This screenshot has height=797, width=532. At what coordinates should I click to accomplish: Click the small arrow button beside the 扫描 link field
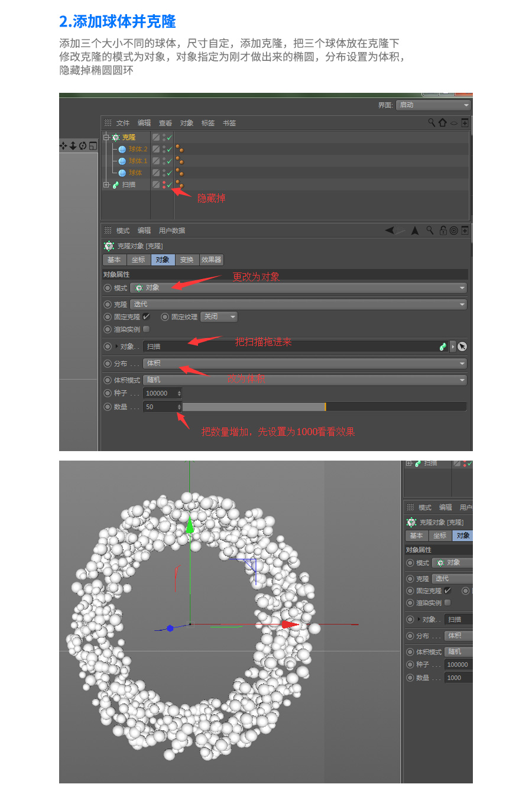(453, 346)
